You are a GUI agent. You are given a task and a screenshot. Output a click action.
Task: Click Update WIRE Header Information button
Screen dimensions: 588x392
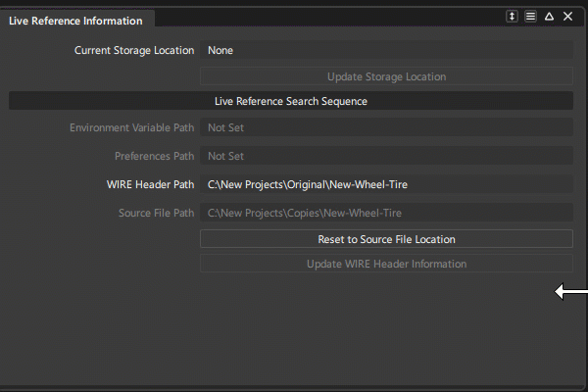[386, 264]
